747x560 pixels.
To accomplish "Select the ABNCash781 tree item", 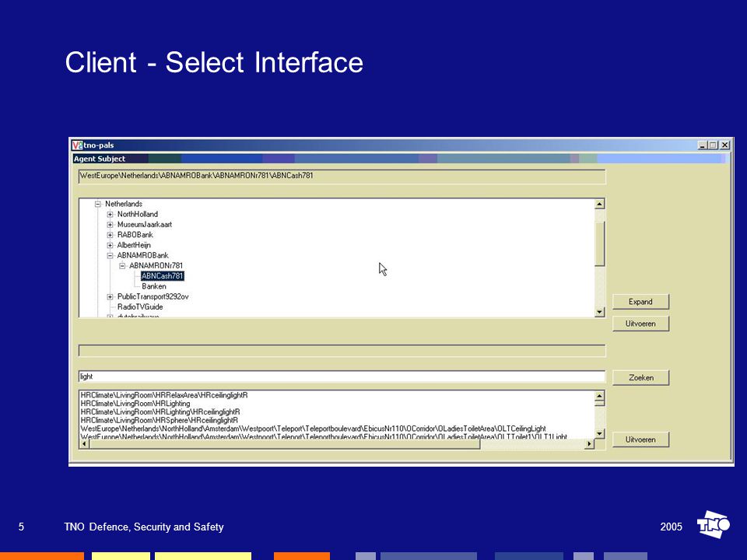I will pyautogui.click(x=162, y=276).
